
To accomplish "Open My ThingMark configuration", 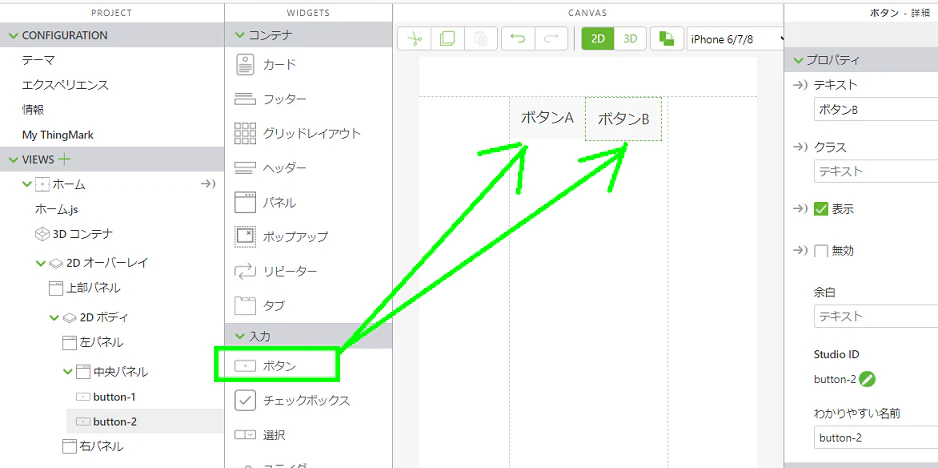I will pyautogui.click(x=57, y=135).
